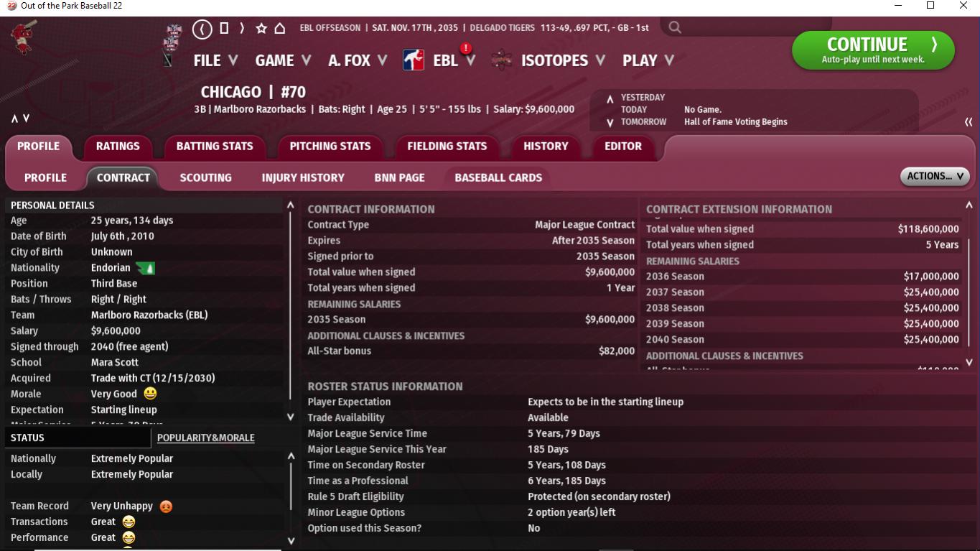
Task: Switch to BATTING STATS tab
Action: (x=215, y=146)
